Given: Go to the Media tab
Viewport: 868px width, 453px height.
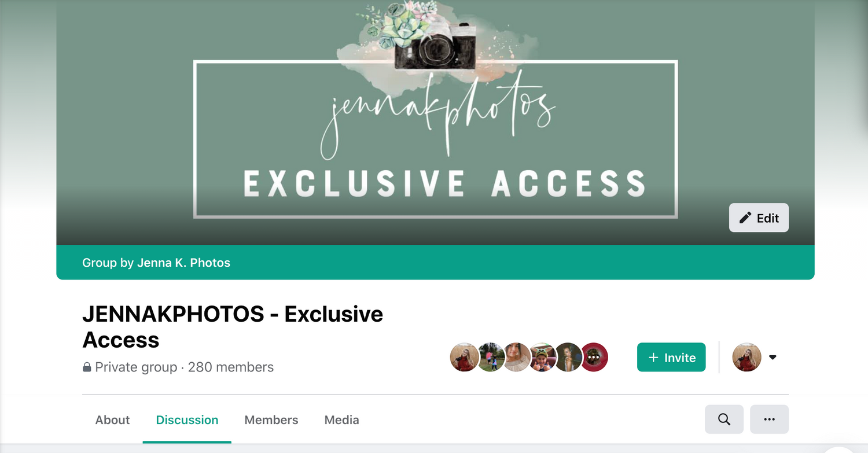Looking at the screenshot, I should tap(341, 420).
